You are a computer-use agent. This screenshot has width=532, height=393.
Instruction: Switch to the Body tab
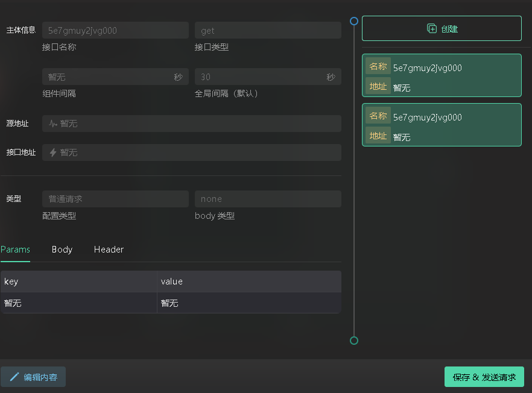click(62, 250)
